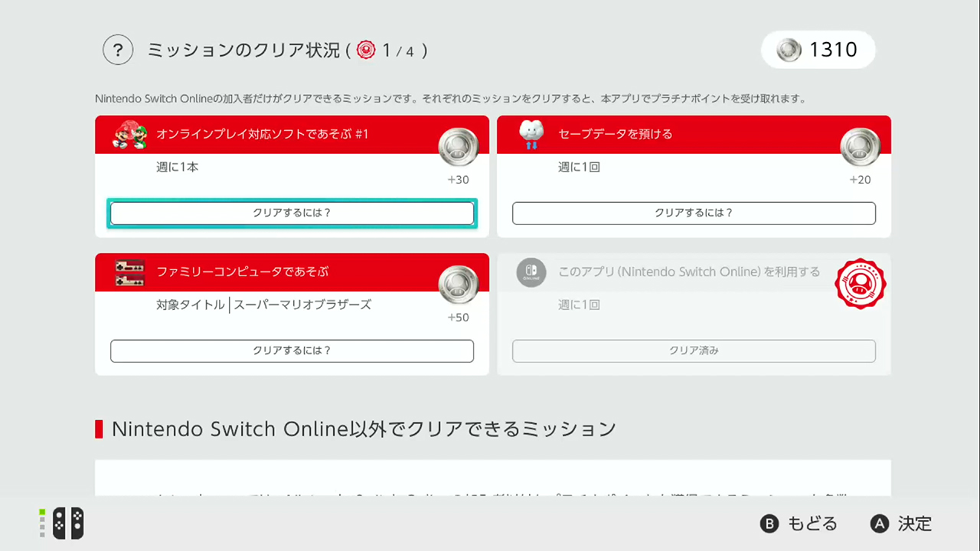Click the 週に1回 text under このアプリを利用する
Screen dimensions: 980x551
coord(579,305)
